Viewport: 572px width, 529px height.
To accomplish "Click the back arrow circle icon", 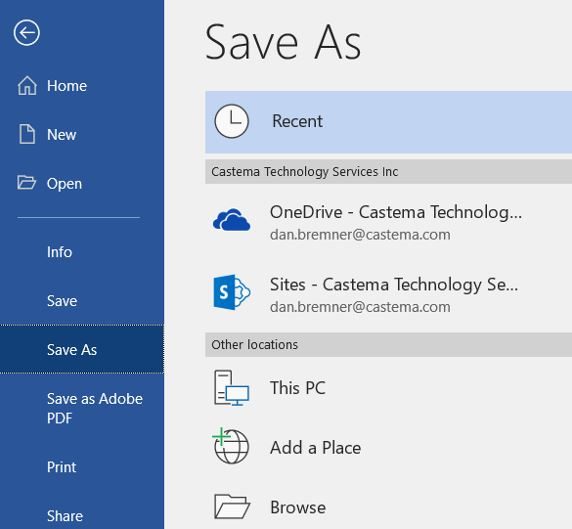I will tap(27, 33).
